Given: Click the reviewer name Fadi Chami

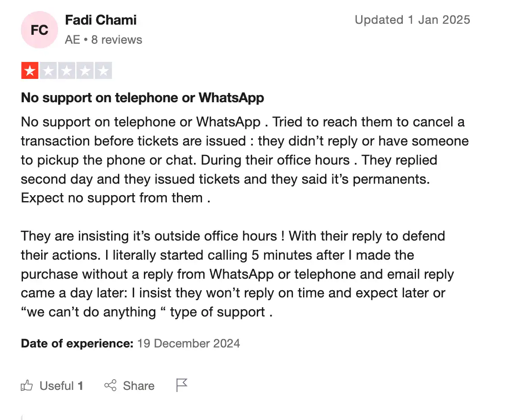Looking at the screenshot, I should (101, 20).
